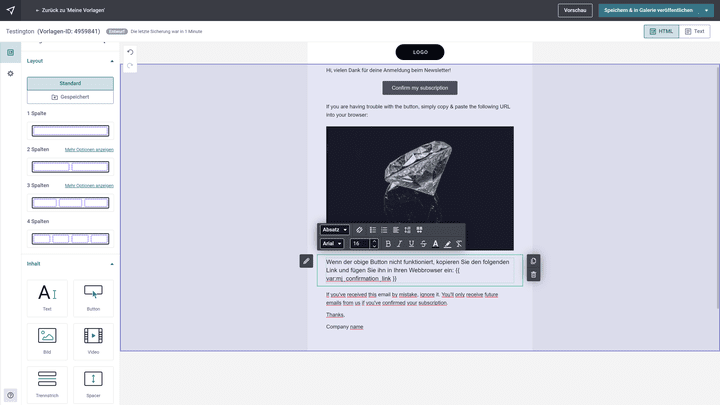Click Speichern & in Galerie veröffentlichen
720x405 pixels.
[648, 10]
